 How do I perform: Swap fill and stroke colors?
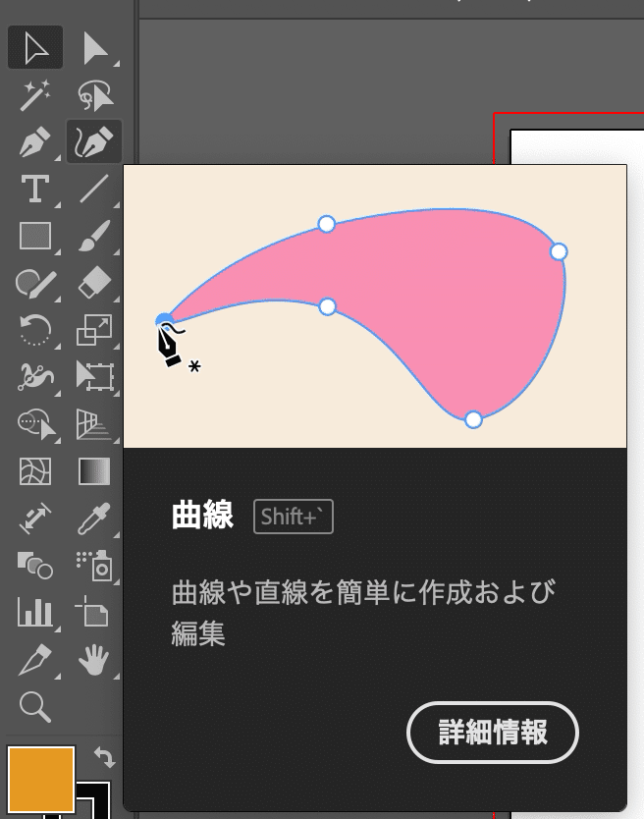coord(104,757)
